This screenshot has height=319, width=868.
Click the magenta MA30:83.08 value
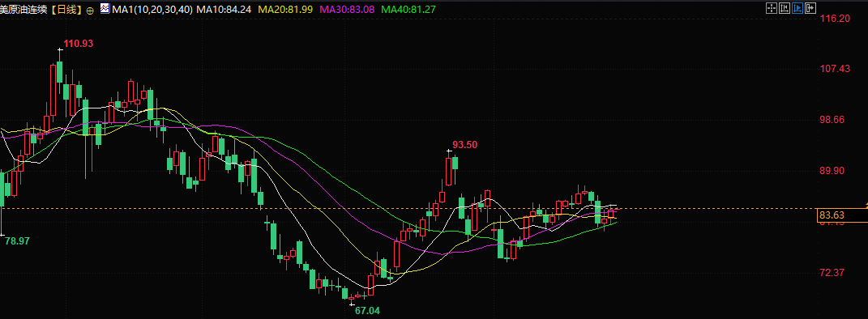click(x=347, y=10)
